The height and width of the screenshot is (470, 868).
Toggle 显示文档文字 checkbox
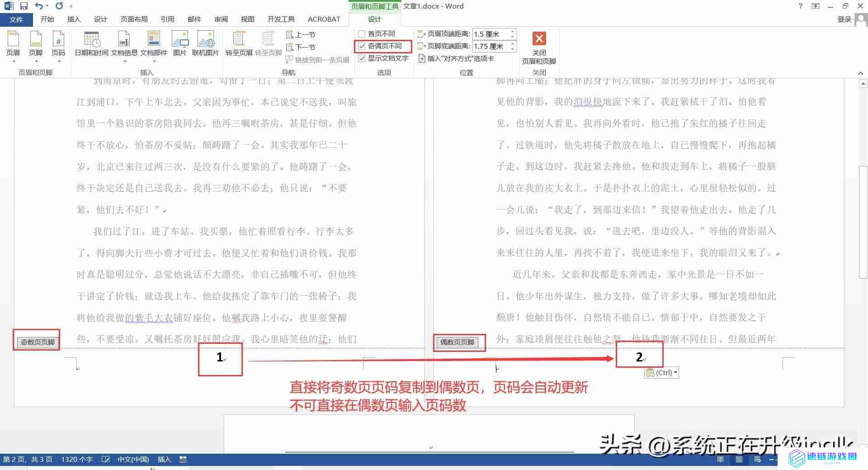click(362, 58)
